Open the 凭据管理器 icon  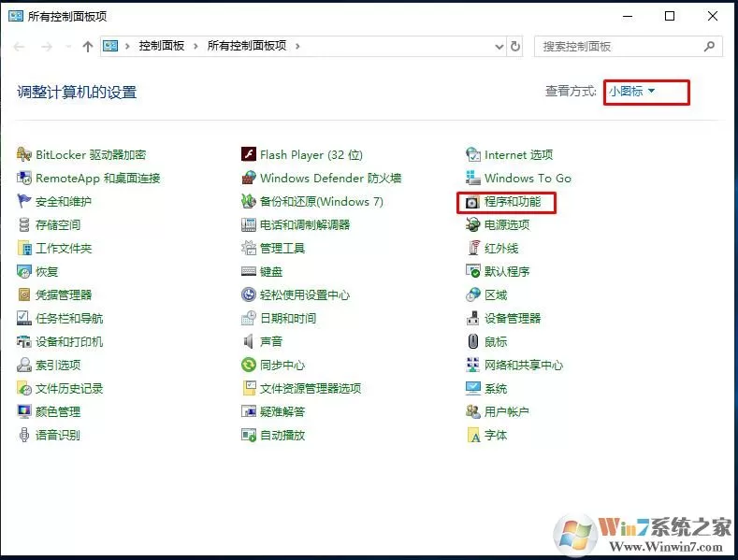pos(23,295)
